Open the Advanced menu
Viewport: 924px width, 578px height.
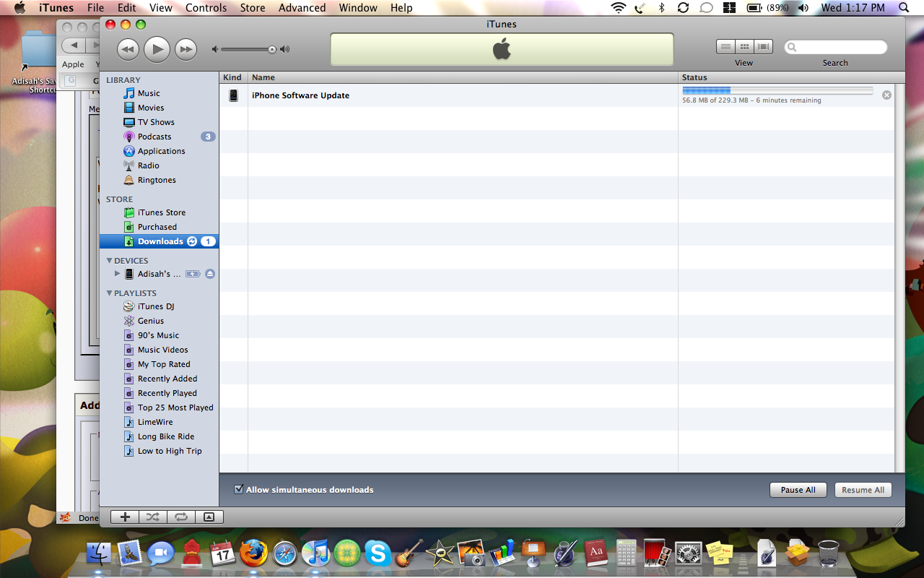302,8
